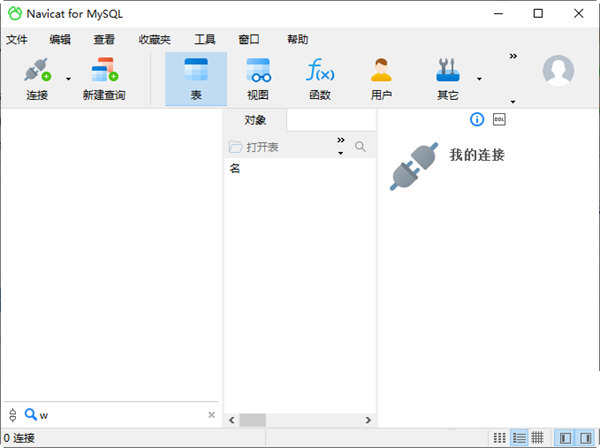The width and height of the screenshot is (600, 448).
Task: Click the 打开表 (Open Table) button
Action: click(255, 147)
